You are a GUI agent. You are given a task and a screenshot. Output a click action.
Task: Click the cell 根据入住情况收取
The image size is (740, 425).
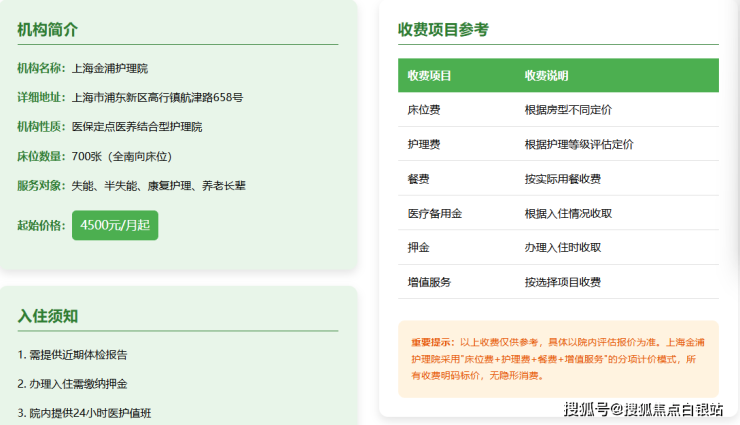(568, 214)
